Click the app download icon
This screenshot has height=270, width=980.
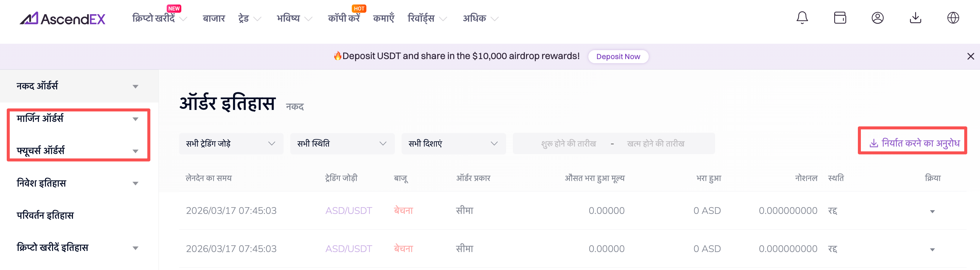click(915, 18)
